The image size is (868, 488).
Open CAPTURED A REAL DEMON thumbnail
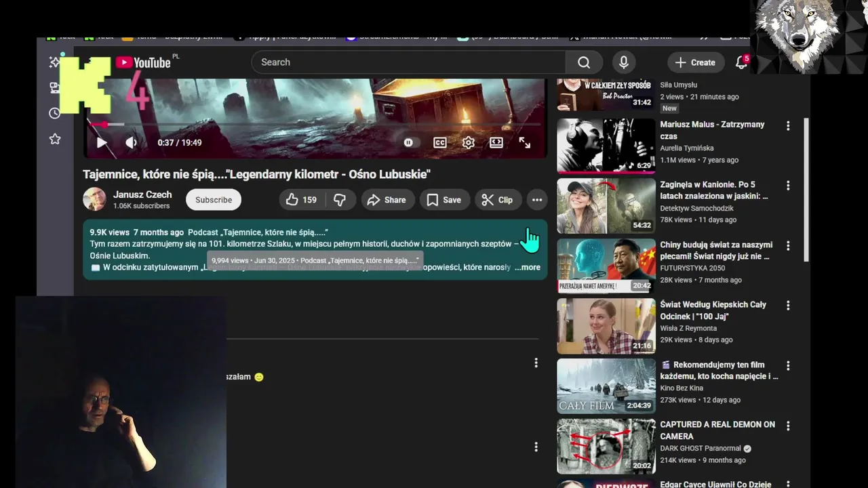[606, 446]
